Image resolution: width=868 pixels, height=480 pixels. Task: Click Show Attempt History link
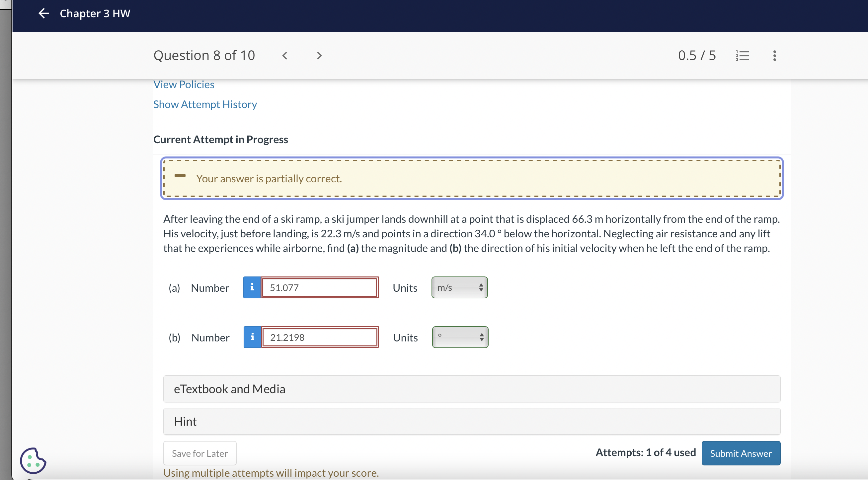[205, 104]
